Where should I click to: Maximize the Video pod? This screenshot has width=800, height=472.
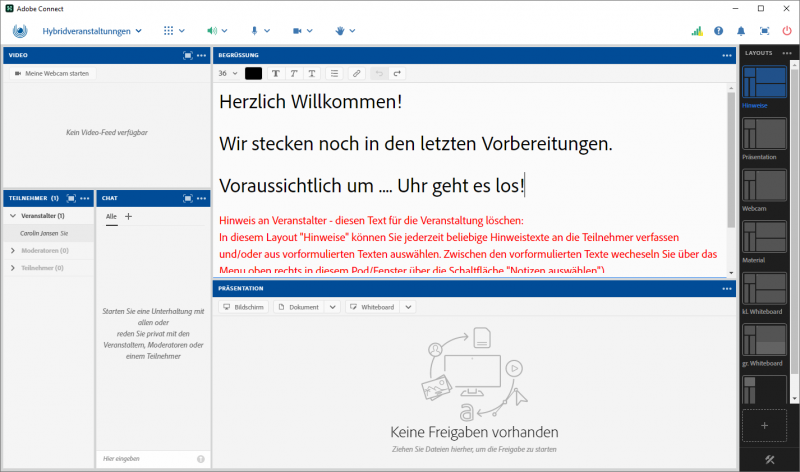click(x=188, y=55)
